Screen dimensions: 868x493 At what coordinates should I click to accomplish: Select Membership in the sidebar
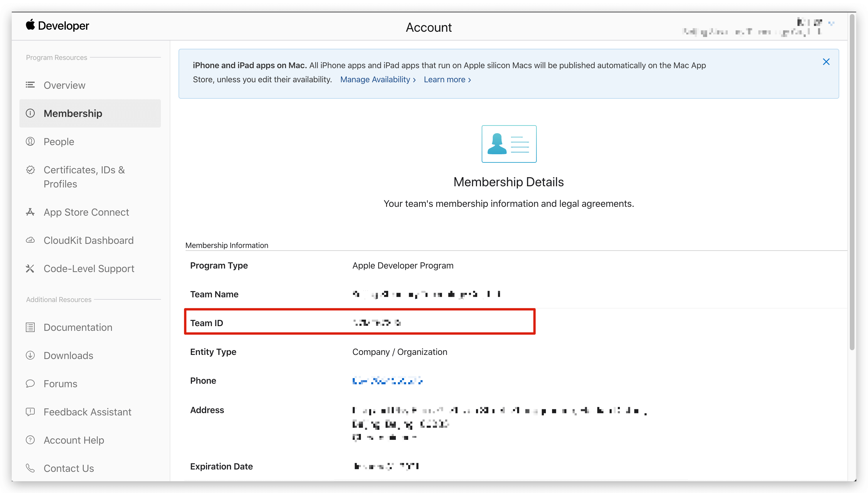[x=73, y=113]
